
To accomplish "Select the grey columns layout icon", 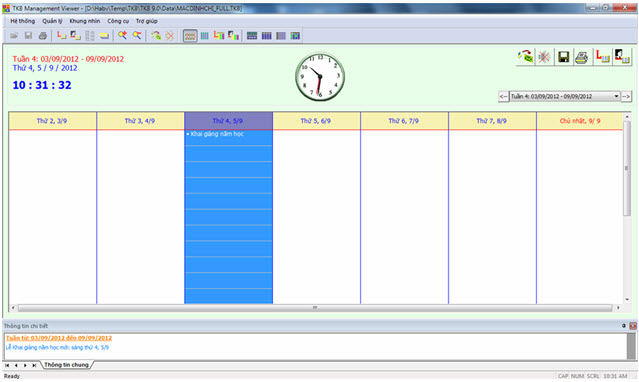I will (281, 36).
